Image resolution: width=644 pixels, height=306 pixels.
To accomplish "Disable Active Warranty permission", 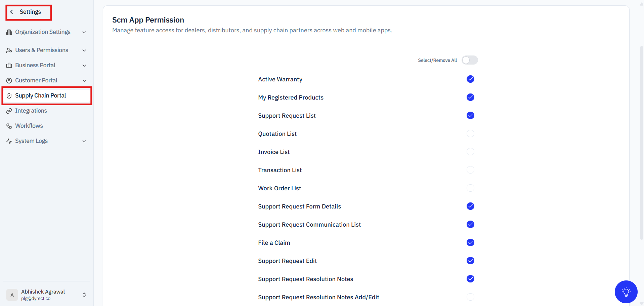I will click(470, 79).
